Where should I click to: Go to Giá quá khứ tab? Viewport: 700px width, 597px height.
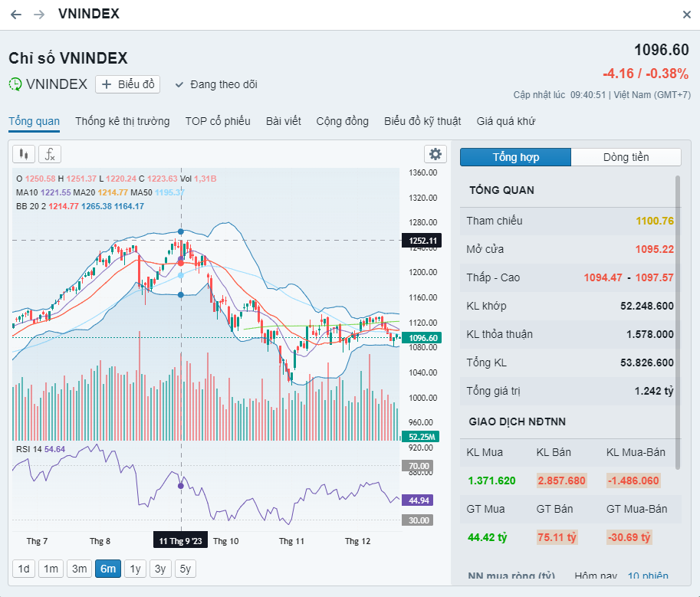click(x=505, y=121)
